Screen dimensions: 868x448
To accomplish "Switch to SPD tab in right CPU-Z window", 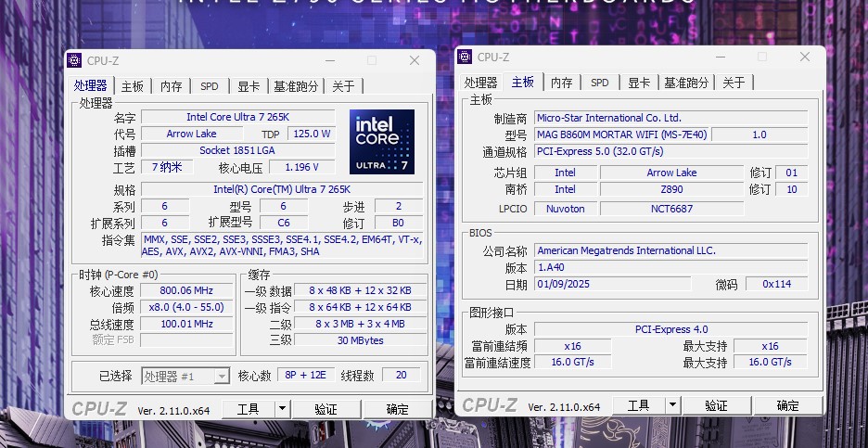I will pyautogui.click(x=599, y=83).
